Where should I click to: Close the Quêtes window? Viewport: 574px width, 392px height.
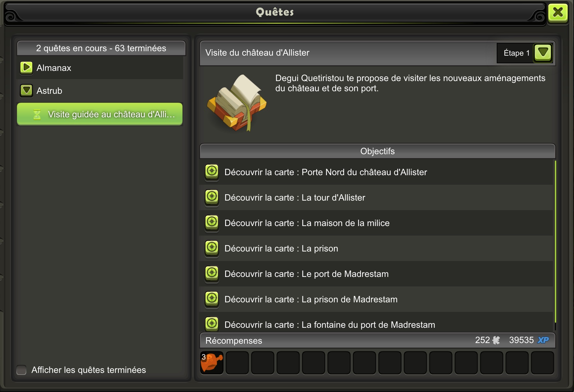tap(558, 13)
